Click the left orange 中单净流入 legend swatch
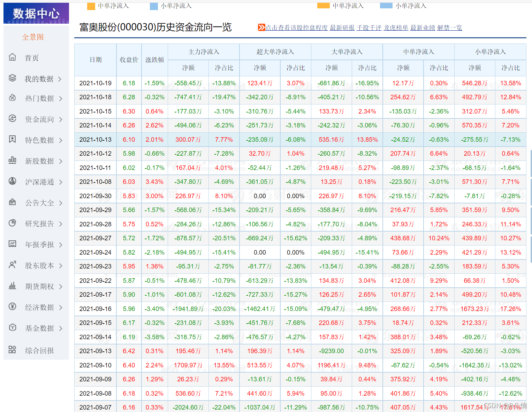532x412 pixels. pos(91,6)
